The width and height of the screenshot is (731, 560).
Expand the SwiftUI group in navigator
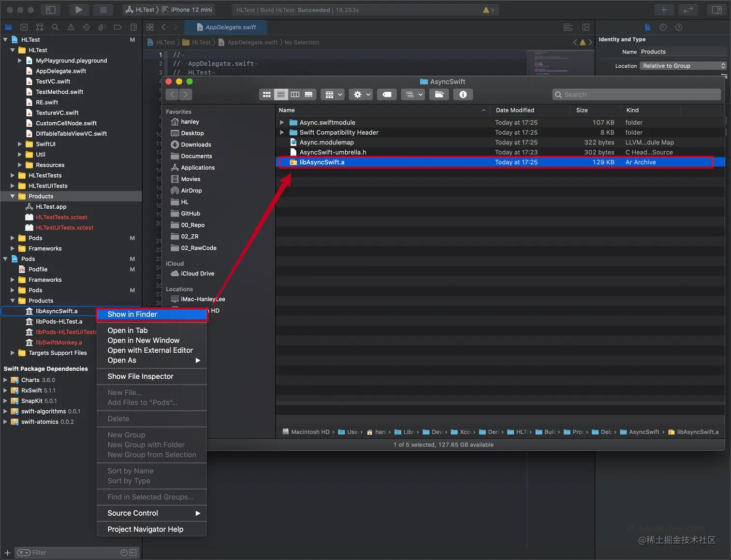tap(20, 144)
